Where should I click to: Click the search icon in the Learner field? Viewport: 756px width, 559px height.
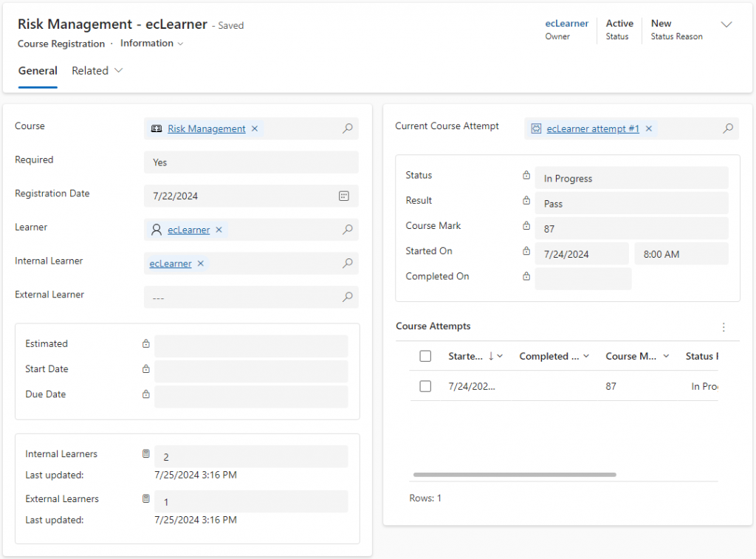click(347, 230)
